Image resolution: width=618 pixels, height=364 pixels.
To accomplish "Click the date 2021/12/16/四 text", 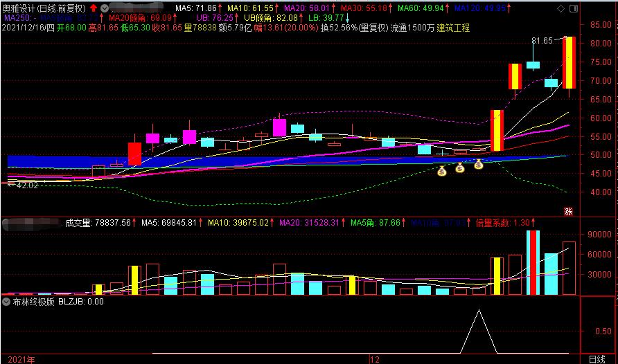I will (28, 28).
